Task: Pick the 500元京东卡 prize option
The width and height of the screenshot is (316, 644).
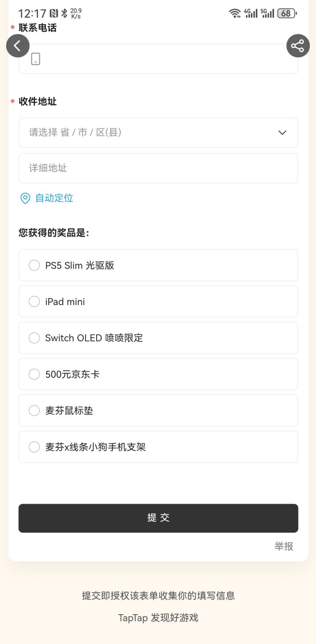Action: tap(34, 374)
